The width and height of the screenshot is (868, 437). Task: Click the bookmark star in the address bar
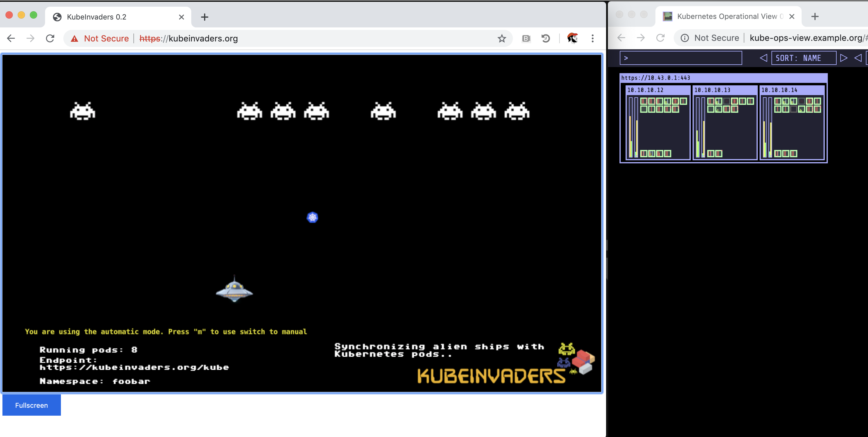coord(502,38)
